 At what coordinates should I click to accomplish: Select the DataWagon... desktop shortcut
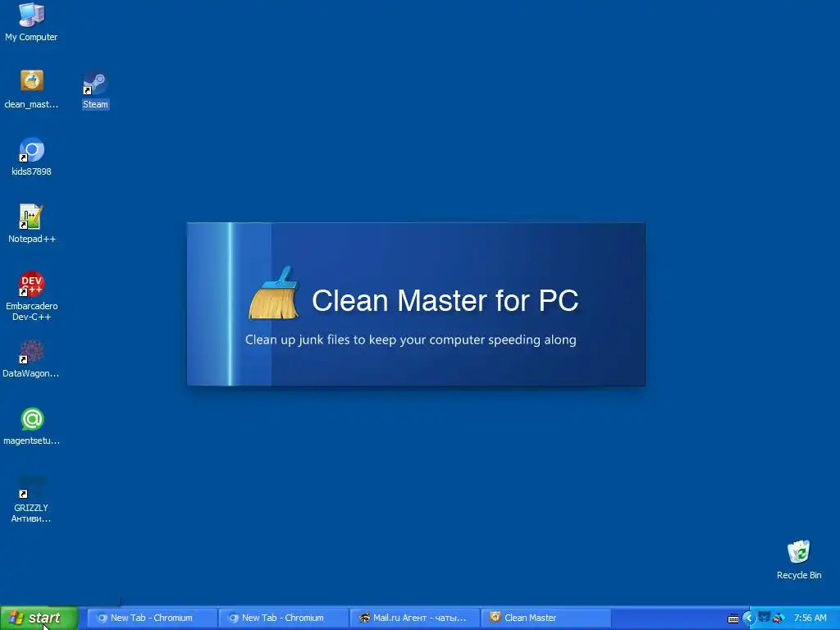(31, 359)
